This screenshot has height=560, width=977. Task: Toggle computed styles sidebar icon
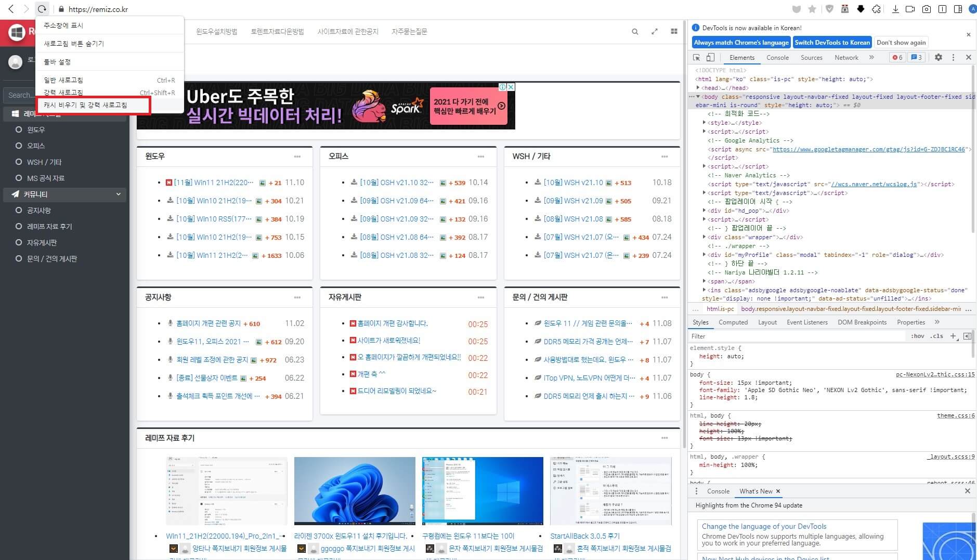point(967,336)
